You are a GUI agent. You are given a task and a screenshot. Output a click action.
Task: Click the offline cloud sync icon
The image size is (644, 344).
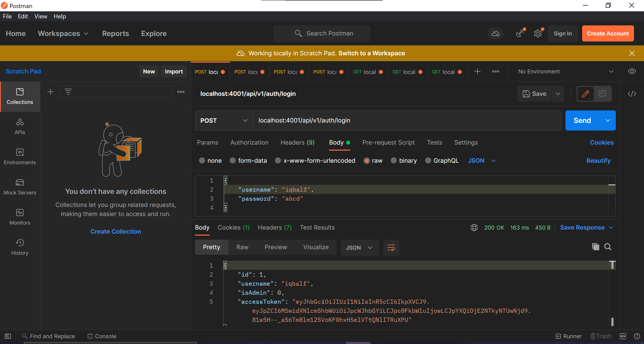coord(495,33)
